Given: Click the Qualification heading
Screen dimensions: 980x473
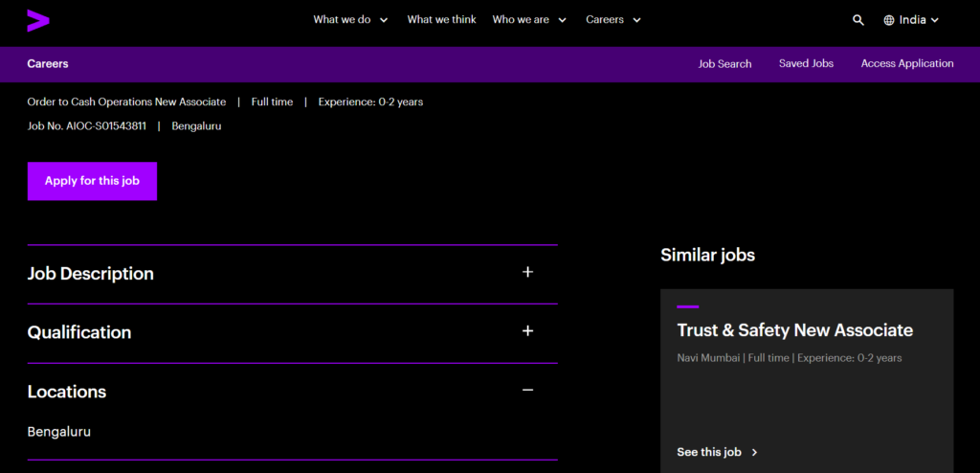Looking at the screenshot, I should 79,332.
